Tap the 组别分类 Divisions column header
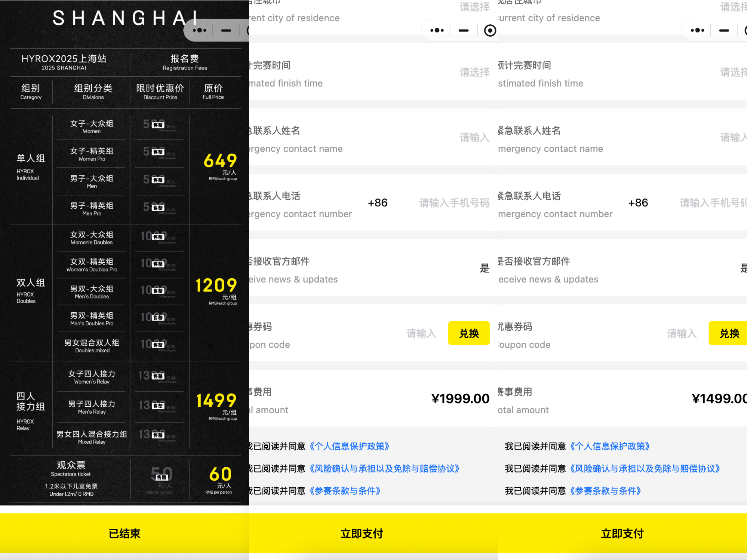This screenshot has width=747, height=560. (93, 91)
